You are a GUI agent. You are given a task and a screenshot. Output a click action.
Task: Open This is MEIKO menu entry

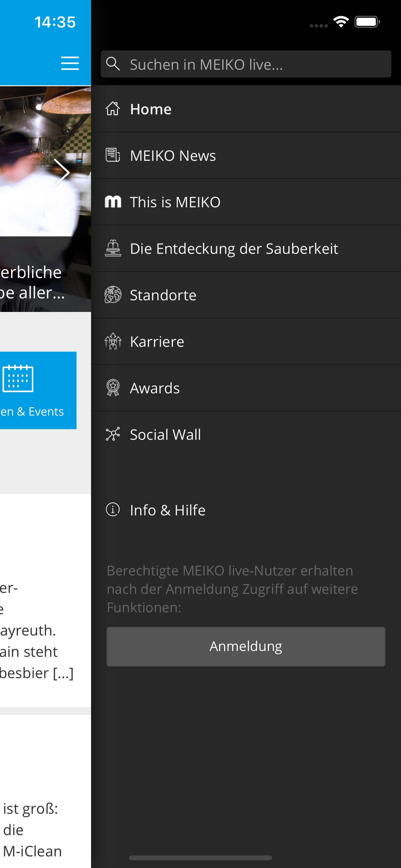coord(246,202)
